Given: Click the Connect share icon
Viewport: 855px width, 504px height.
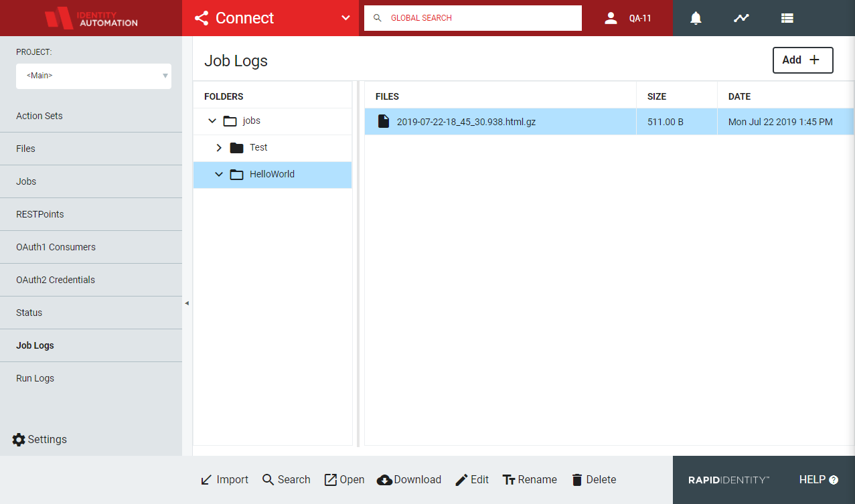Looking at the screenshot, I should [202, 18].
